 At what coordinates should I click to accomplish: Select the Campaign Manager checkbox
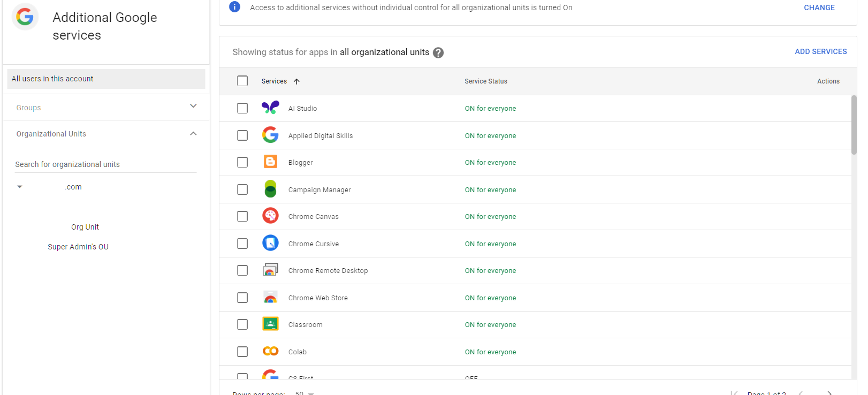pyautogui.click(x=242, y=189)
